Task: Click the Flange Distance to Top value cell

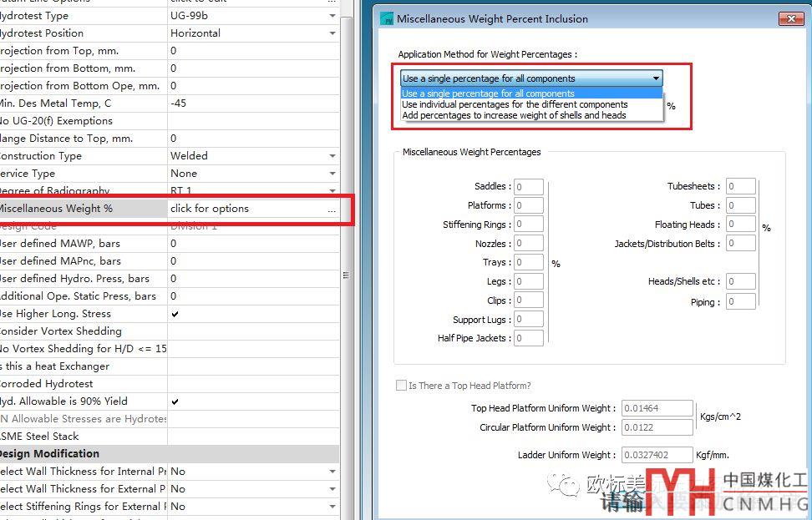Action: click(x=253, y=139)
